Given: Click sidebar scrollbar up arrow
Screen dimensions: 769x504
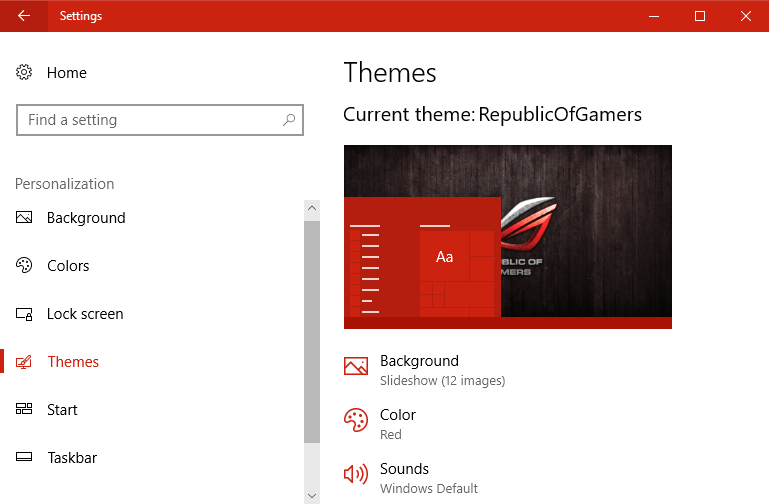Looking at the screenshot, I should (x=312, y=208).
